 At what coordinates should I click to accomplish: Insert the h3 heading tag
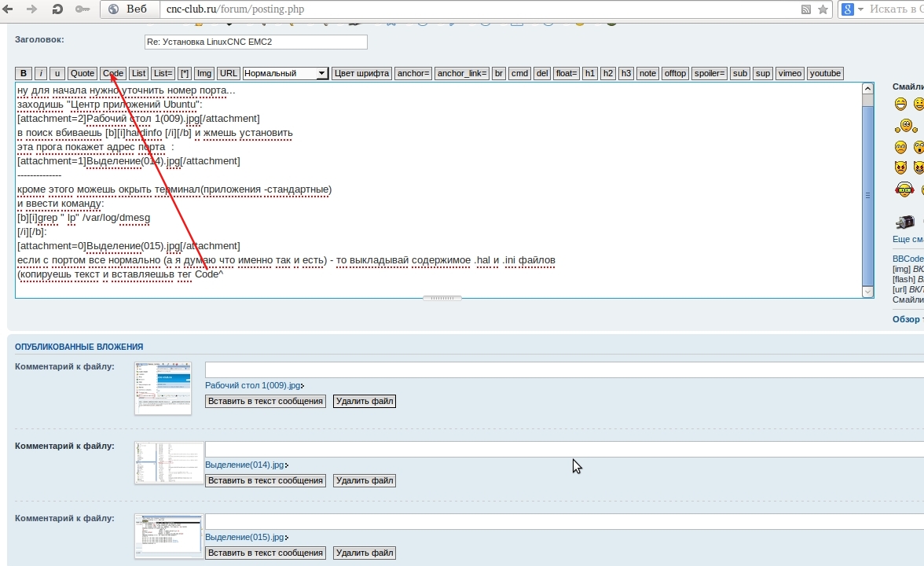[x=625, y=73]
